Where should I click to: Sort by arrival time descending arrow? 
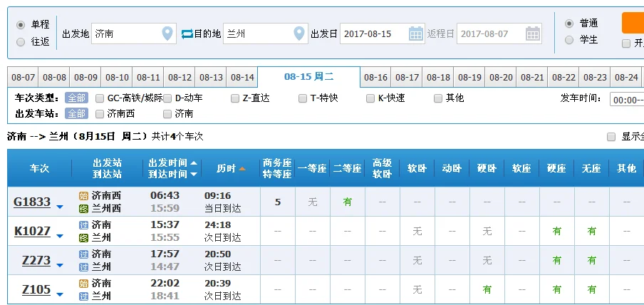point(194,175)
